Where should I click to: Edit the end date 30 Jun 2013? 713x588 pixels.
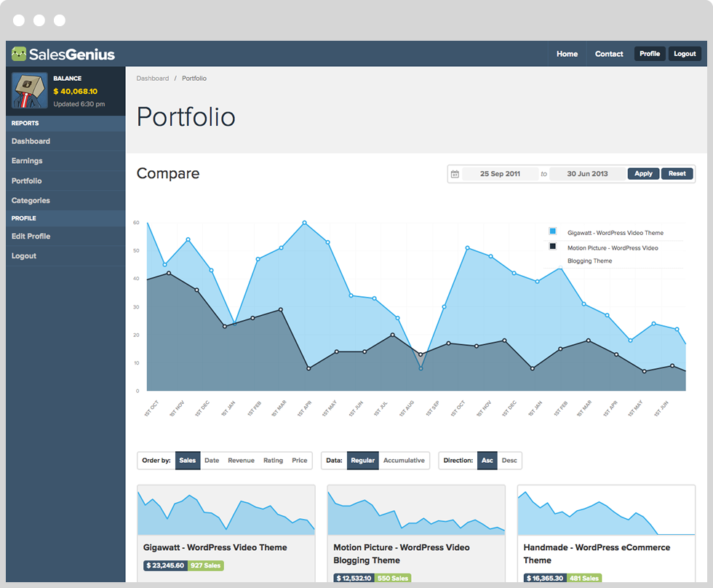tap(587, 174)
